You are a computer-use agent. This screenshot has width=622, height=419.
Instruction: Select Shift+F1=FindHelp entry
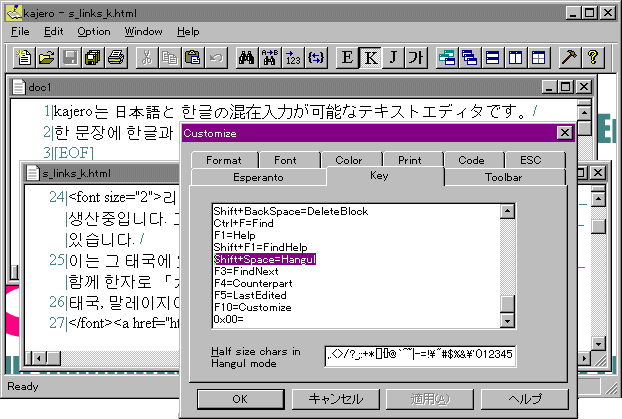click(x=261, y=247)
